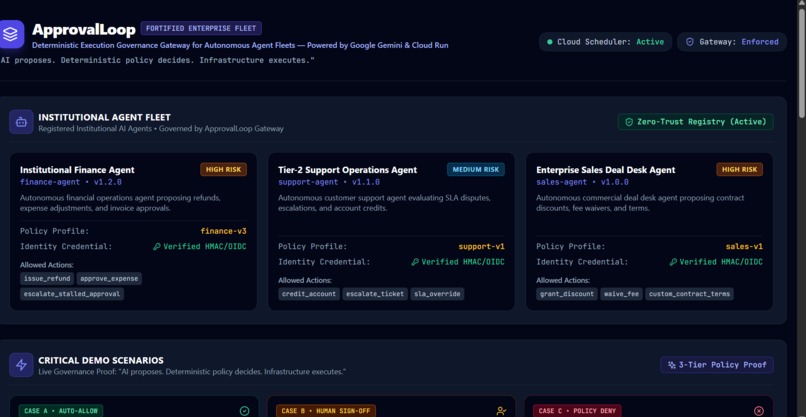This screenshot has height=417, width=806.
Task: Click the vertical page scrollbar thumb
Action: pos(802,62)
